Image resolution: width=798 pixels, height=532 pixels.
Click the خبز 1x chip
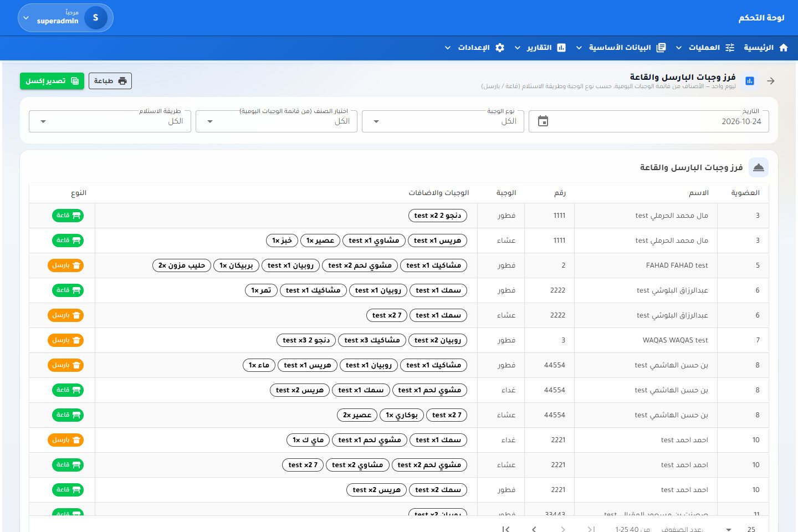(282, 241)
